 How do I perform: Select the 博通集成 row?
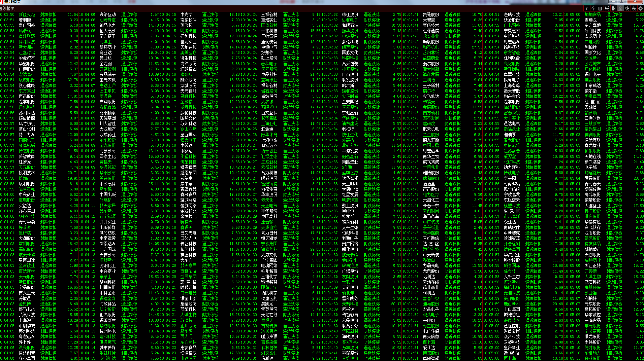(x=188, y=353)
